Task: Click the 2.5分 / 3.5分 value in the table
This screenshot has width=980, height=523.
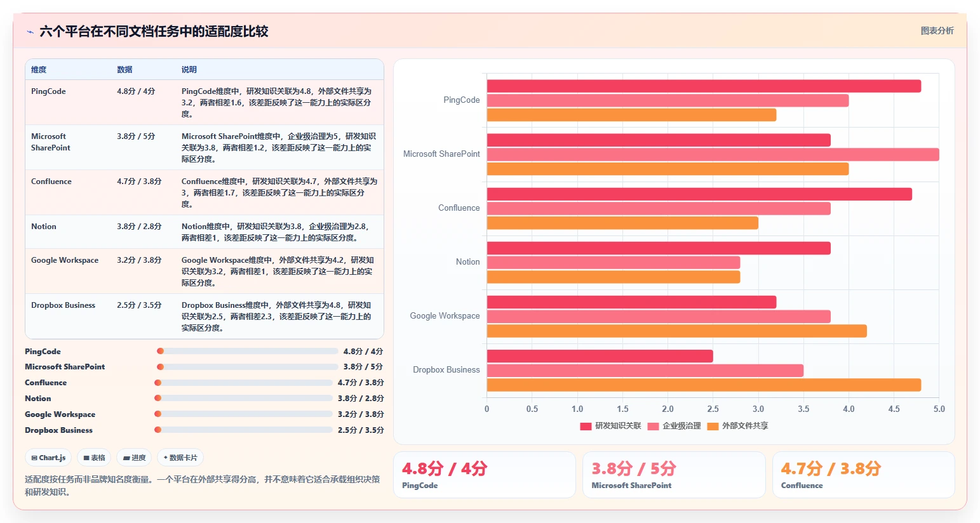Action: [x=139, y=305]
